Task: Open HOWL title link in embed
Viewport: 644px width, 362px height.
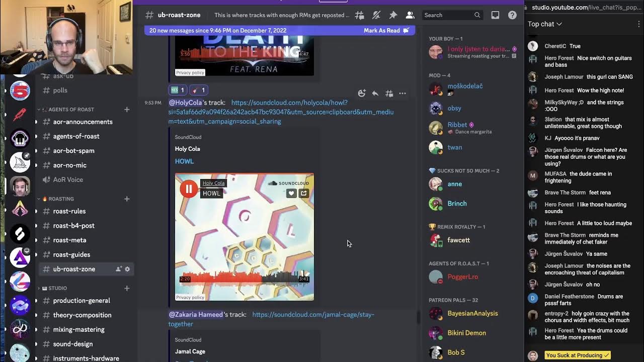Action: (184, 161)
